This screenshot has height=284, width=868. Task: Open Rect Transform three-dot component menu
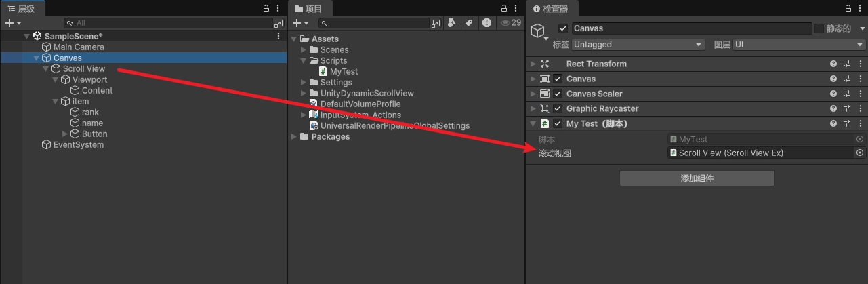tap(860, 64)
